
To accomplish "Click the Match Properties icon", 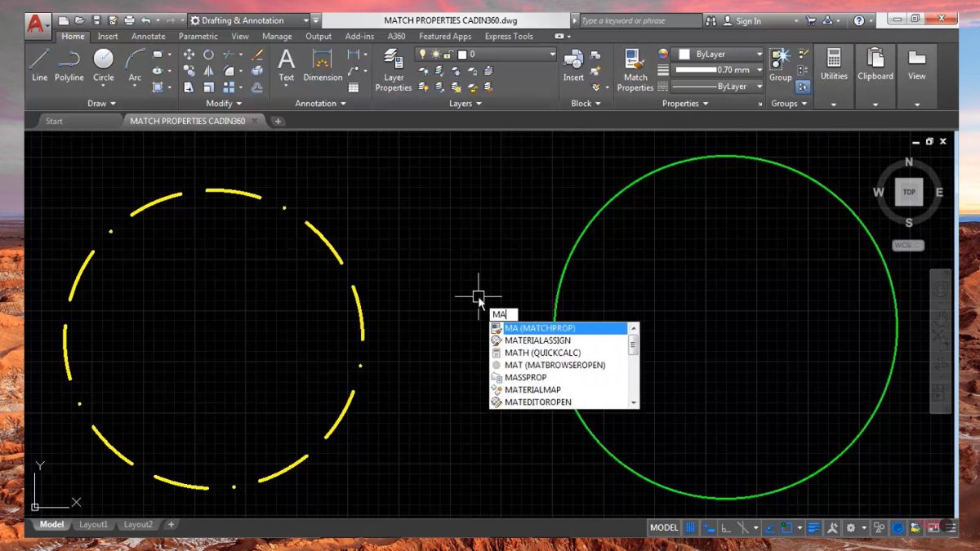I will click(x=635, y=69).
